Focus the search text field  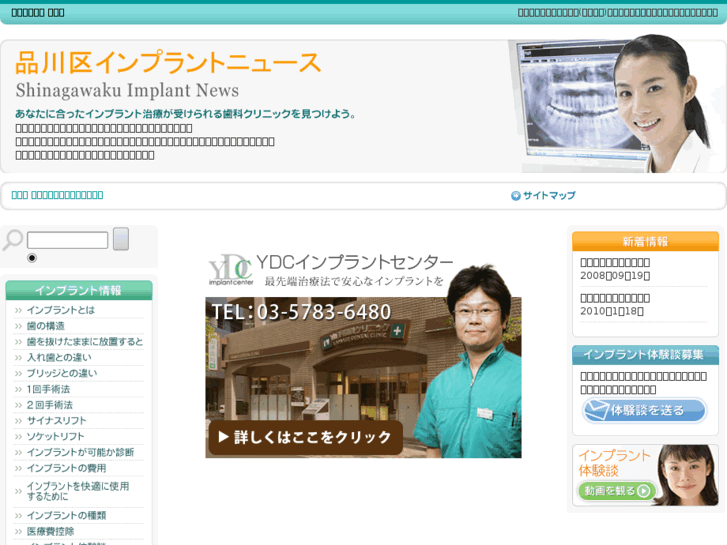(68, 240)
